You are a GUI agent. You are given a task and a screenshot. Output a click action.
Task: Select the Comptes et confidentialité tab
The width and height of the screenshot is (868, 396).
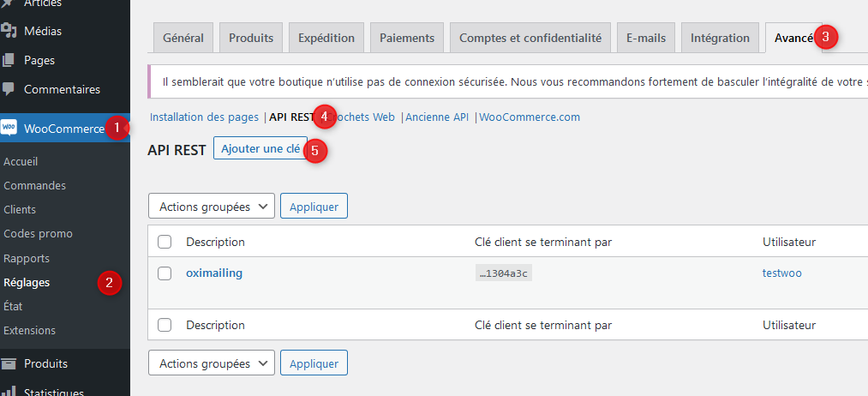click(x=530, y=38)
